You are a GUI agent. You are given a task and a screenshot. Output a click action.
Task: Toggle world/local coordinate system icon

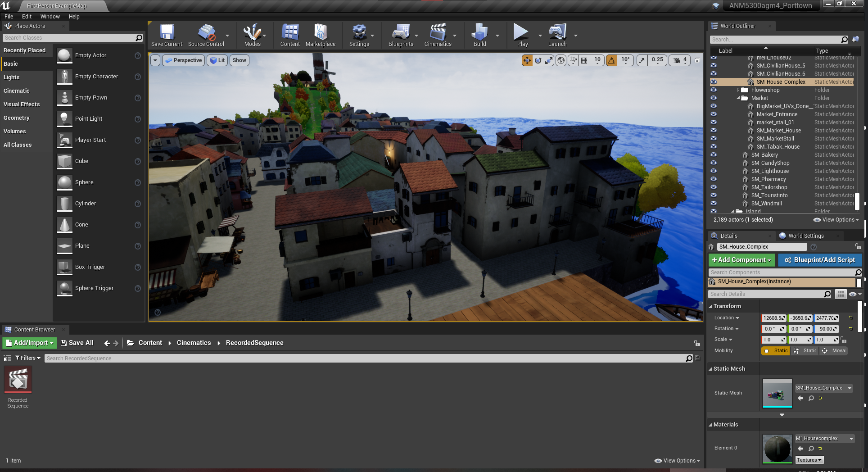click(561, 60)
